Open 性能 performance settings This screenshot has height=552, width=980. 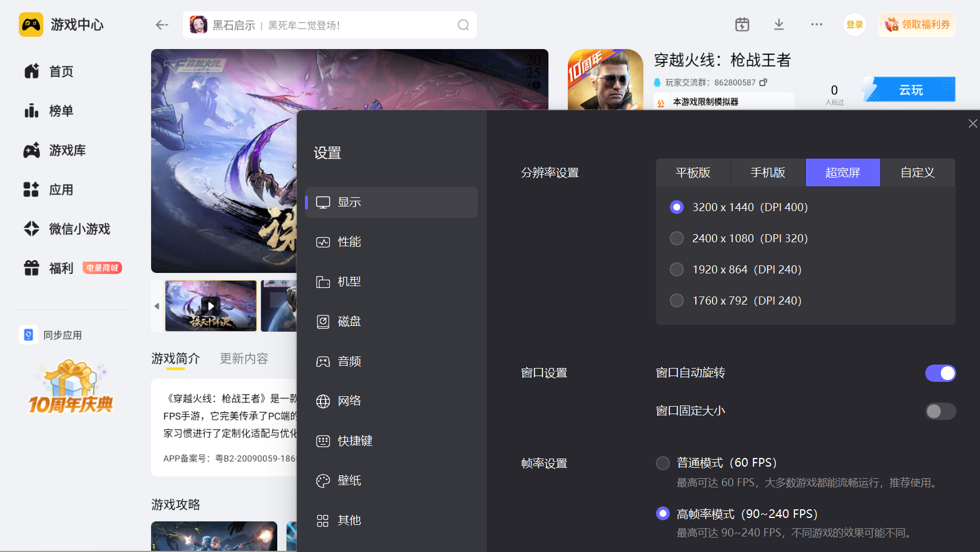tap(391, 242)
